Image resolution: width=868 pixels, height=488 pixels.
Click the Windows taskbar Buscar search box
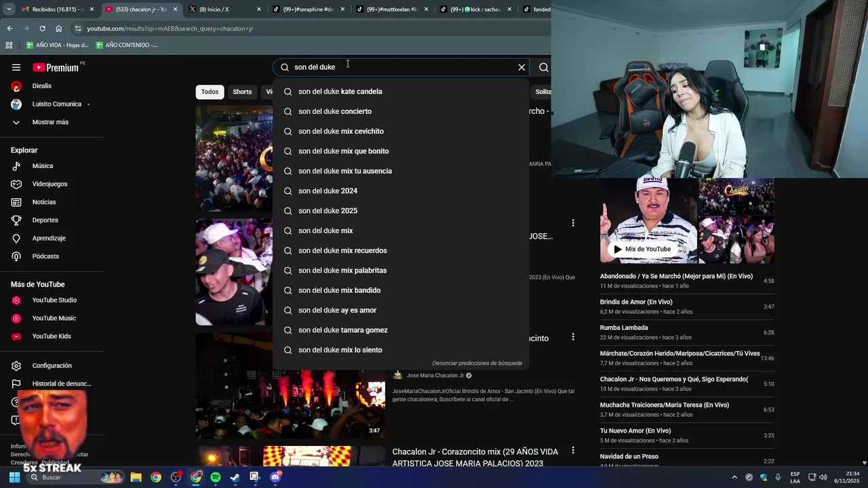(x=75, y=477)
